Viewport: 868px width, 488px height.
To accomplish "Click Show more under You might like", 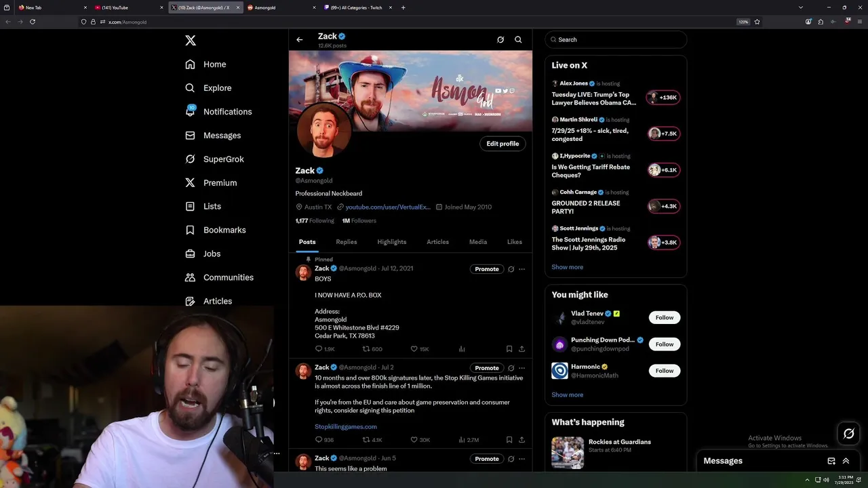I will [567, 394].
